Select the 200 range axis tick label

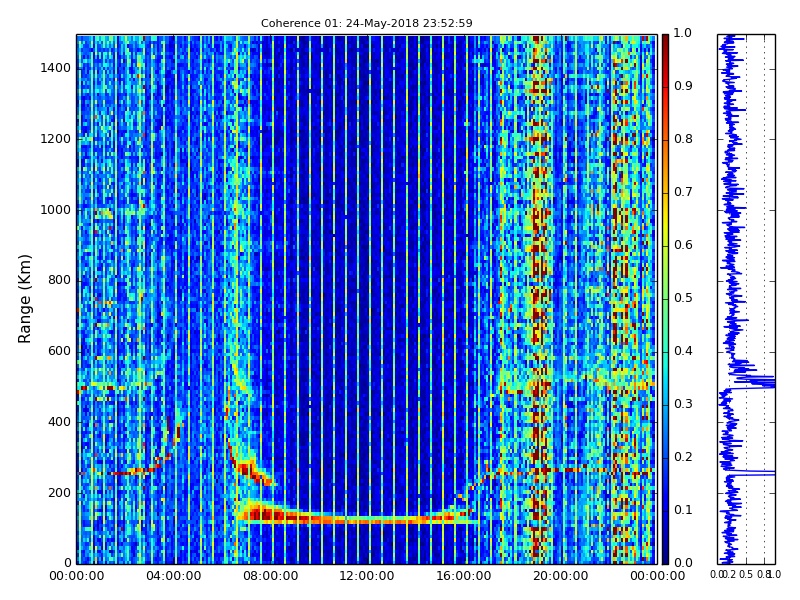pos(60,493)
